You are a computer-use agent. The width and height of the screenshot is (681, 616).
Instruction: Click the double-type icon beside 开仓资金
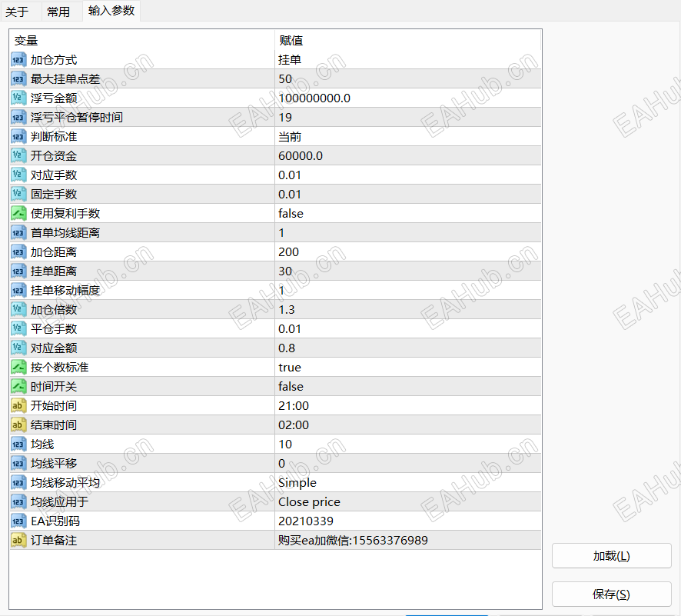(18, 155)
